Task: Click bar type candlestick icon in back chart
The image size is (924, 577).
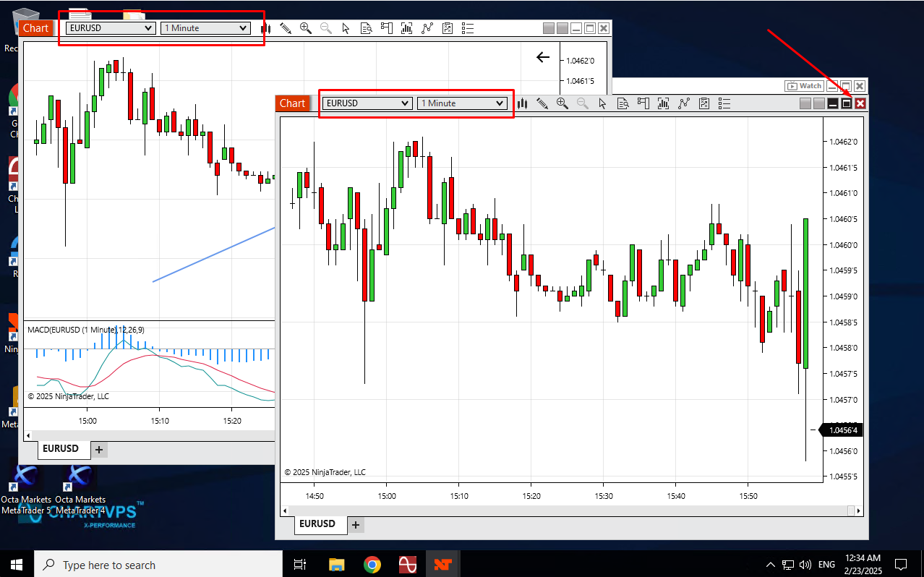Action: tap(265, 28)
